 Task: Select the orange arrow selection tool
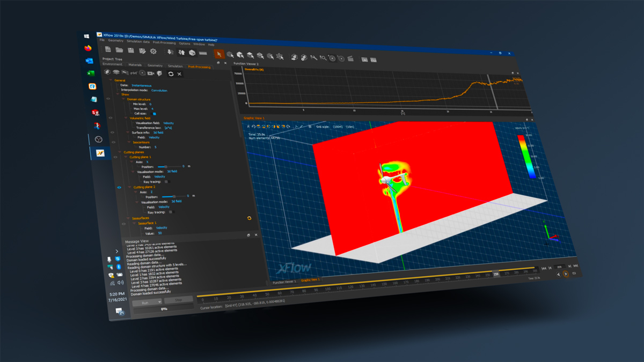(x=219, y=54)
